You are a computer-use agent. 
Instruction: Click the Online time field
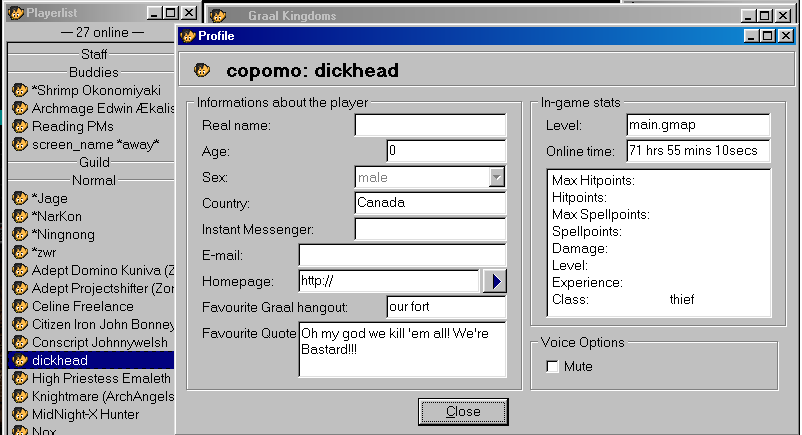point(698,151)
